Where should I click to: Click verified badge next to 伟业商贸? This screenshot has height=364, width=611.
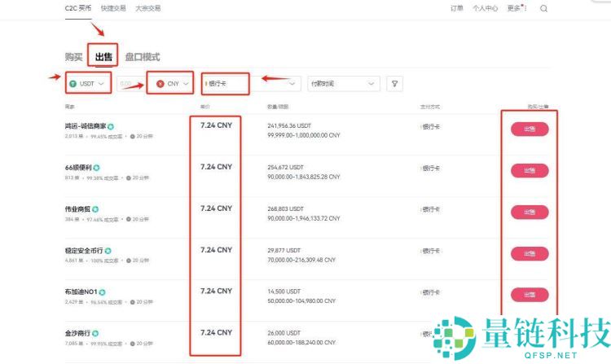pos(95,209)
